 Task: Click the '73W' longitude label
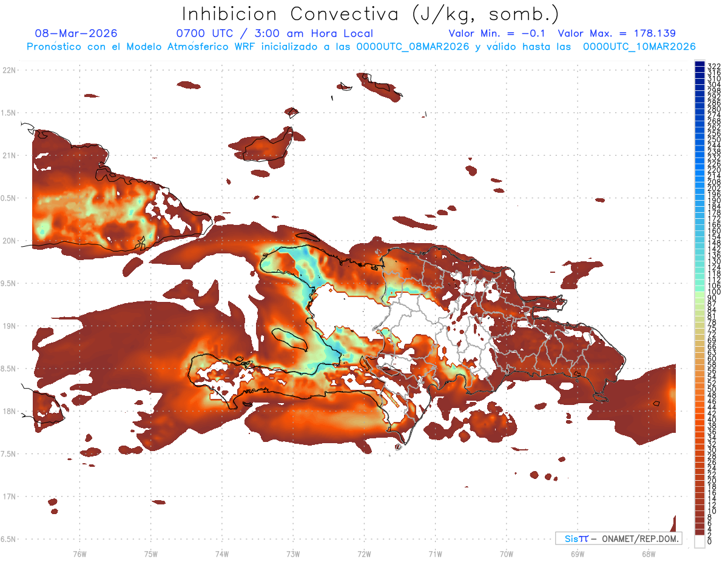[293, 554]
